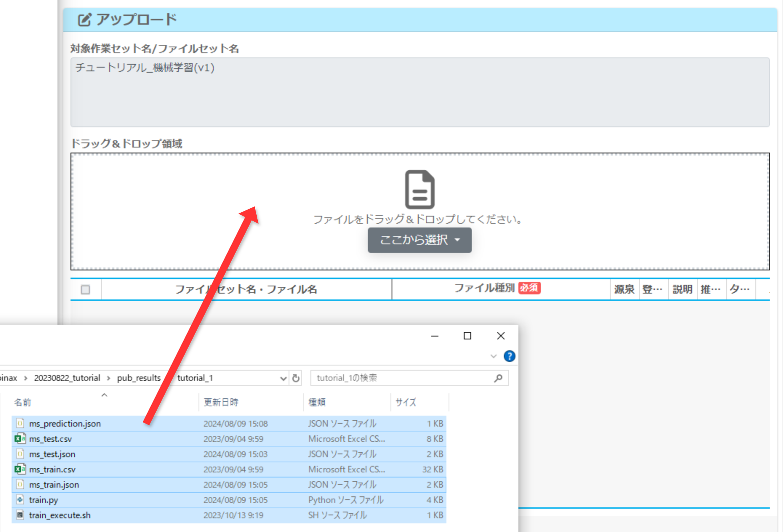Image resolution: width=783 pixels, height=532 pixels.
Task: Sort by the 種類 column header
Action: click(317, 402)
